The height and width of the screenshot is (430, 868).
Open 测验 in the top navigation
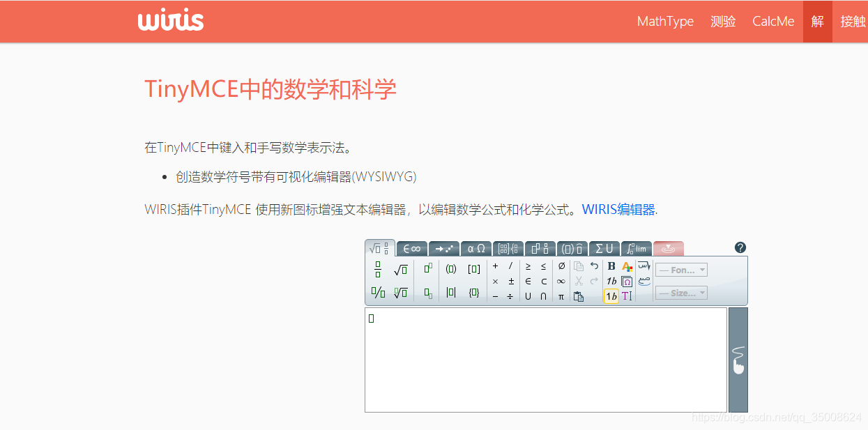coord(723,22)
